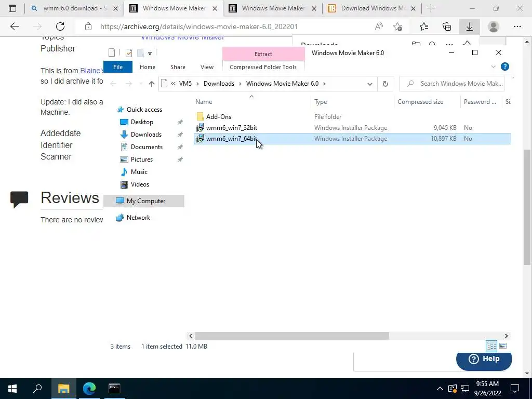Switch to Large icons view
532x399 pixels.
(503, 346)
